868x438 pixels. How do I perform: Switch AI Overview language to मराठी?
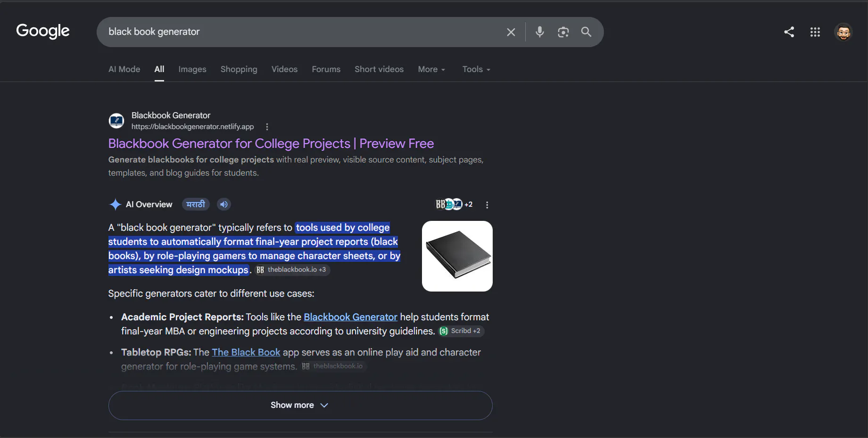pyautogui.click(x=196, y=204)
